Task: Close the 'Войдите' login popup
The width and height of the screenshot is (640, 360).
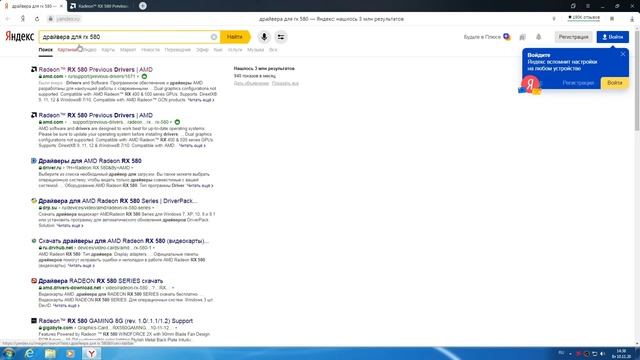Action: (622, 54)
